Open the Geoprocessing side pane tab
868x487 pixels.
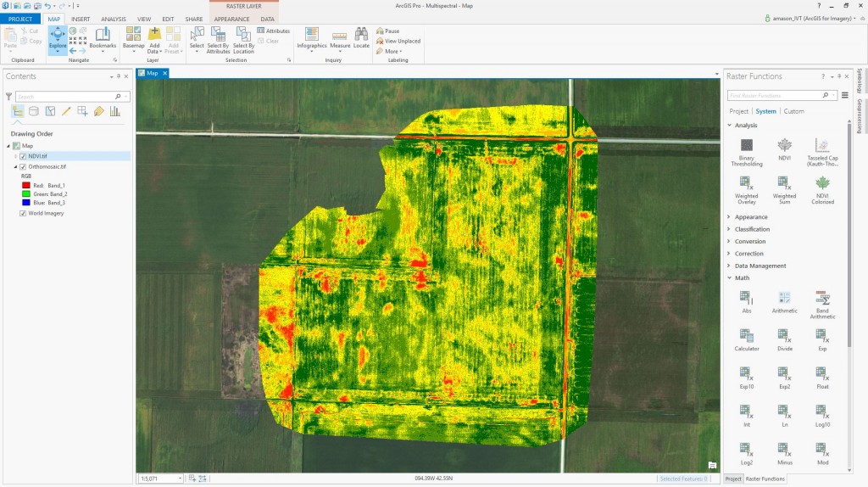[x=860, y=116]
